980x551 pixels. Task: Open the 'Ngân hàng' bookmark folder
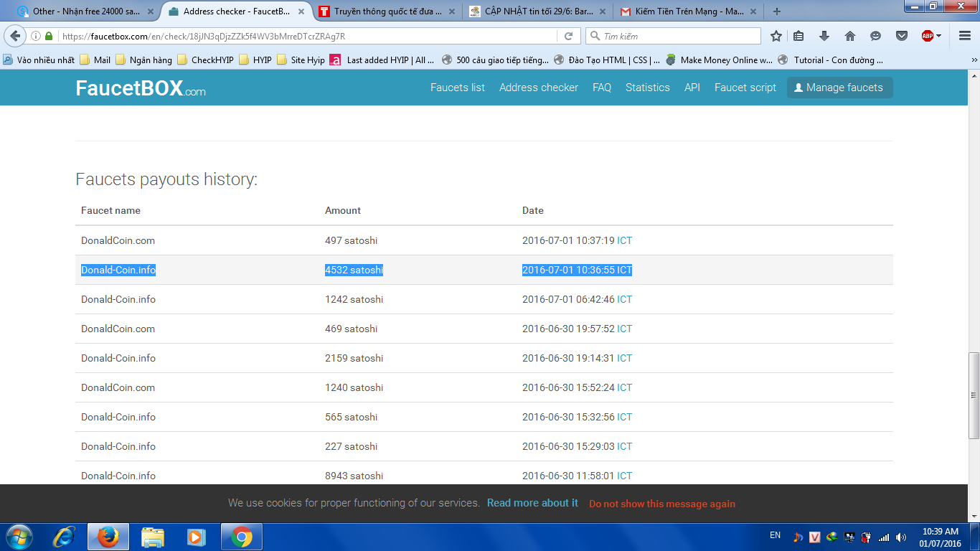tap(143, 60)
